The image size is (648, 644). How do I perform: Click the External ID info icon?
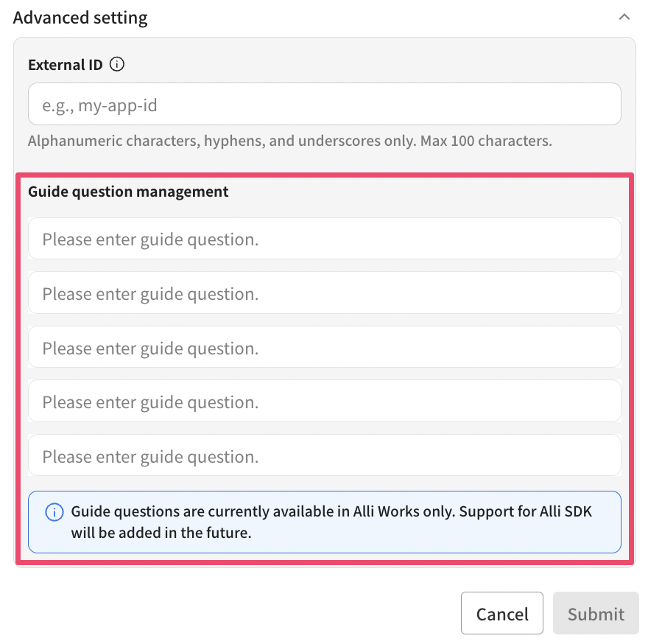coord(116,65)
